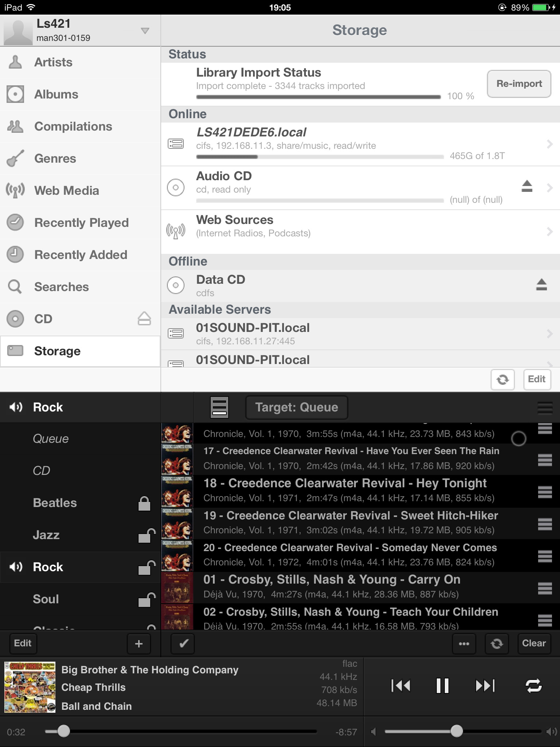The width and height of the screenshot is (560, 747).
Task: Open the Artists section
Action: click(80, 62)
